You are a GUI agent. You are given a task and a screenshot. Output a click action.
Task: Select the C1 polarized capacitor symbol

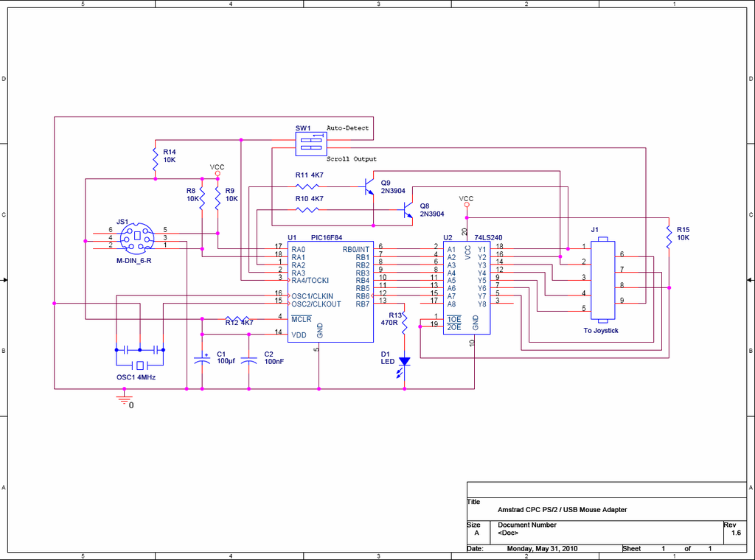(x=202, y=360)
